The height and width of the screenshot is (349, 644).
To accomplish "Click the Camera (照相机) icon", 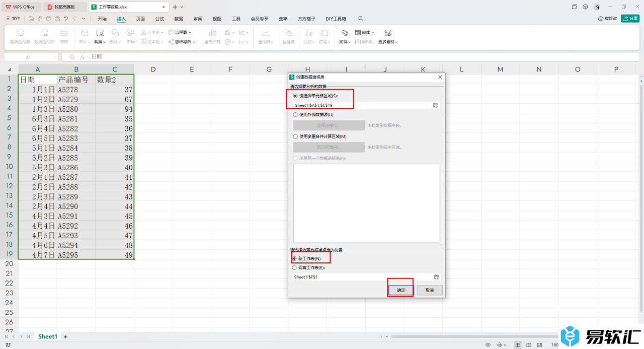I will [x=358, y=42].
